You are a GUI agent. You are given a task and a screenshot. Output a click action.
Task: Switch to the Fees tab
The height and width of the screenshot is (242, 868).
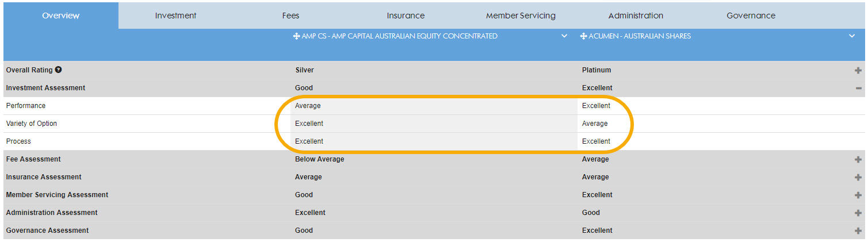(290, 16)
